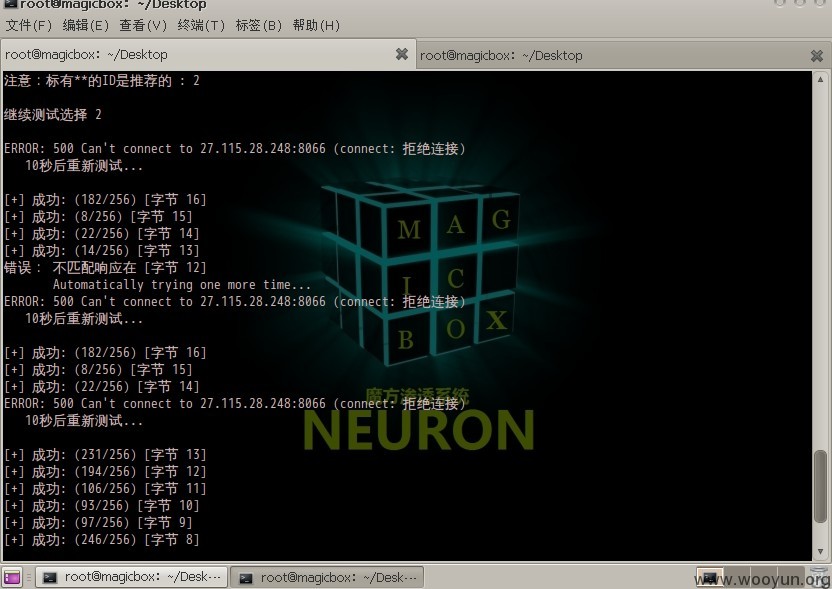The width and height of the screenshot is (832, 589).
Task: Click the line 成功: (106/256) [字节 11]
Action: click(x=105, y=489)
